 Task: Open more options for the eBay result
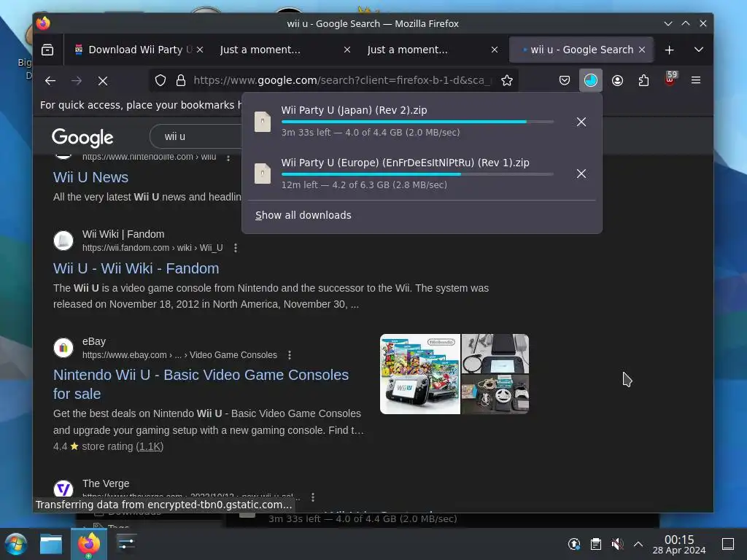click(x=290, y=355)
